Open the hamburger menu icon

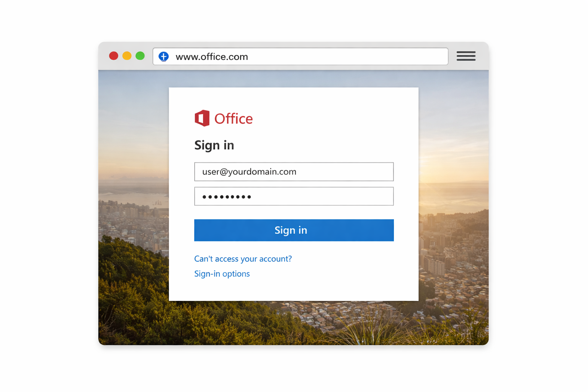click(466, 56)
